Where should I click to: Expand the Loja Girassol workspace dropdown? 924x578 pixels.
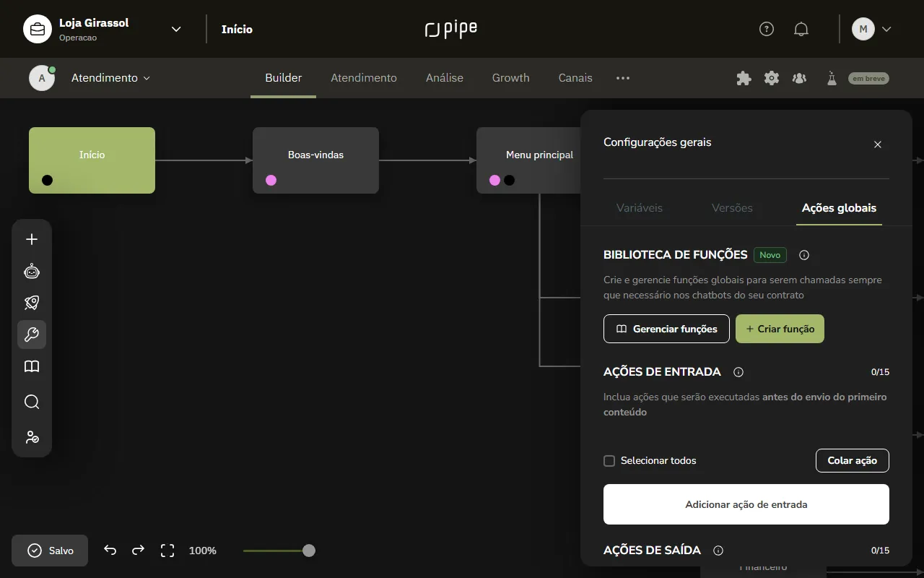coord(176,29)
